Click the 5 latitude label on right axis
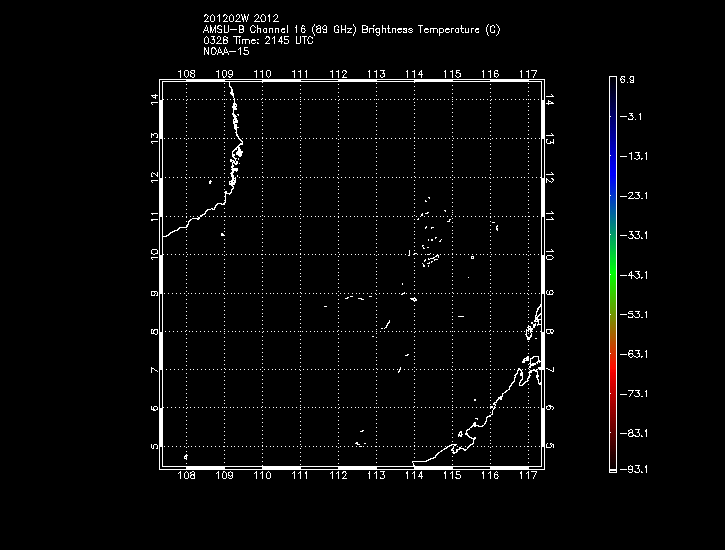Image resolution: width=725 pixels, height=550 pixels. click(550, 446)
